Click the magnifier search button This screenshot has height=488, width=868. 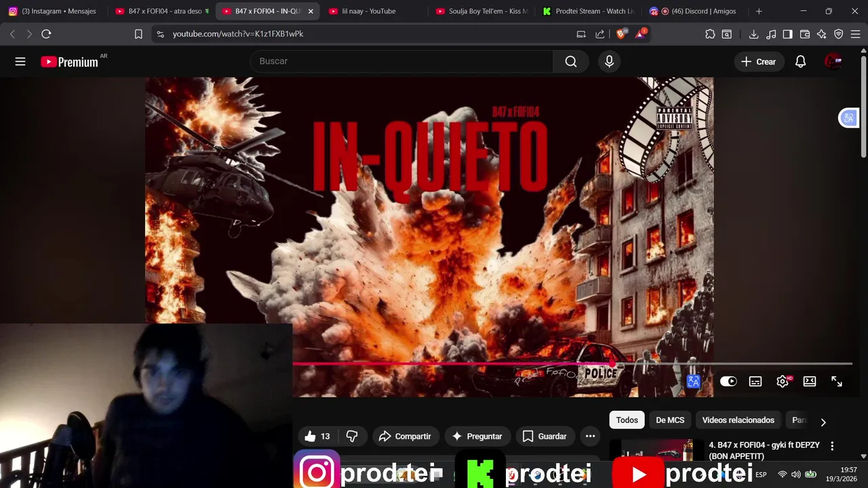(x=571, y=62)
